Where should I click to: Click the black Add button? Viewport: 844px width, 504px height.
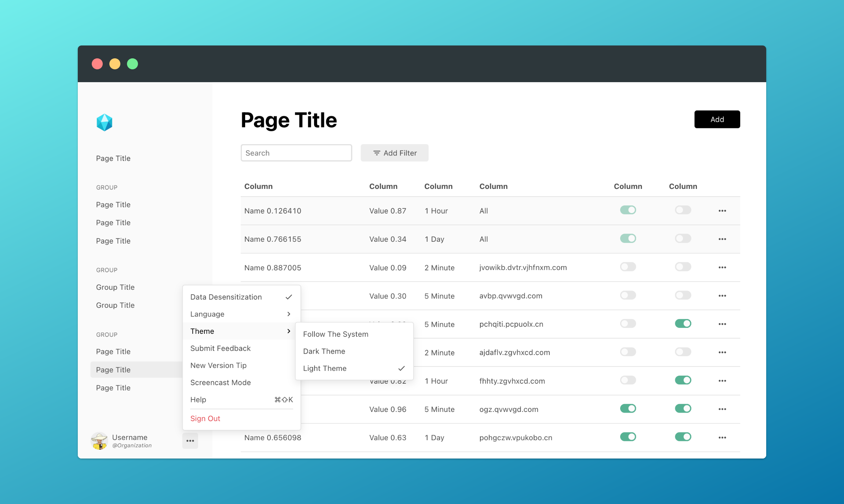click(x=717, y=119)
